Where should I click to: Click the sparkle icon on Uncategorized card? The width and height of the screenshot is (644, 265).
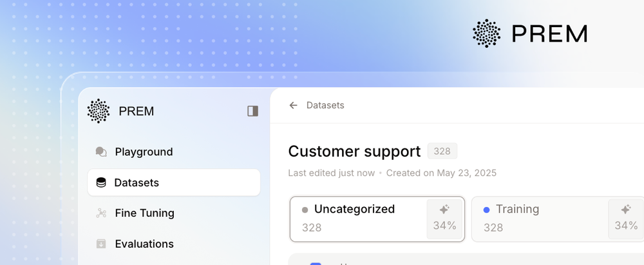point(444,210)
